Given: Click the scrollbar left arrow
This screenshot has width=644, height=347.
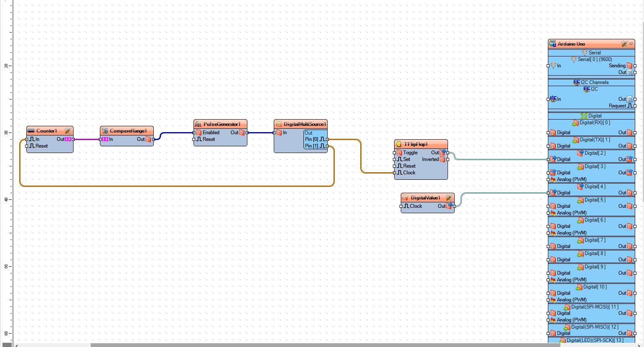Looking at the screenshot, I should [x=16, y=345].
